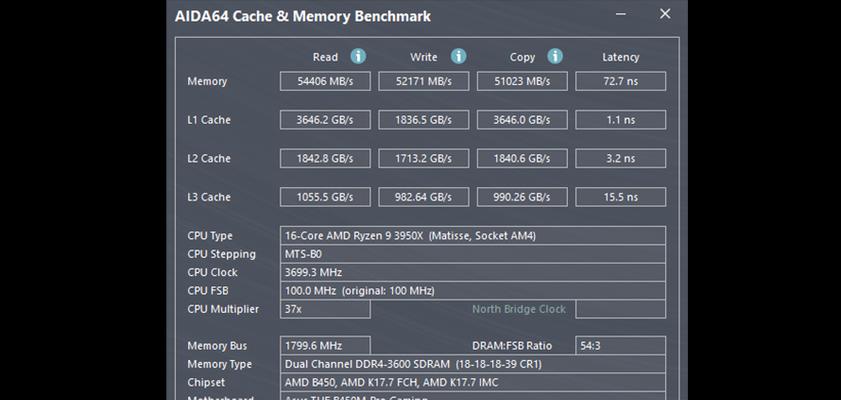Click the info icon beside Copy
The height and width of the screenshot is (400, 841).
pyautogui.click(x=555, y=56)
